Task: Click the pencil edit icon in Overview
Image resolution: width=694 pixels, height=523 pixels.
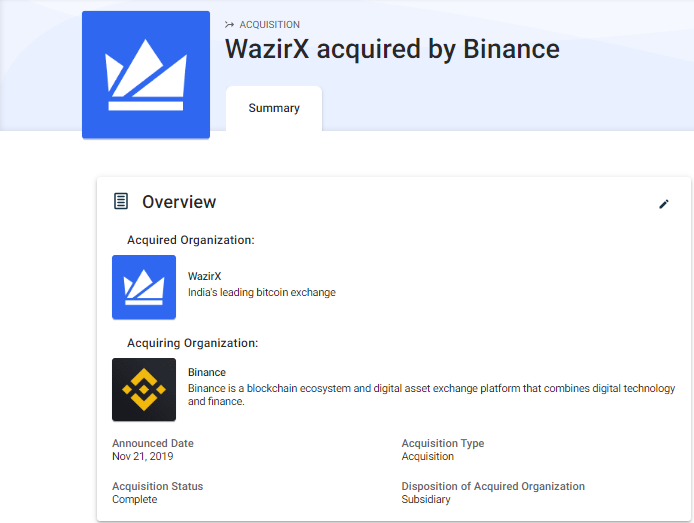Action: click(x=663, y=204)
